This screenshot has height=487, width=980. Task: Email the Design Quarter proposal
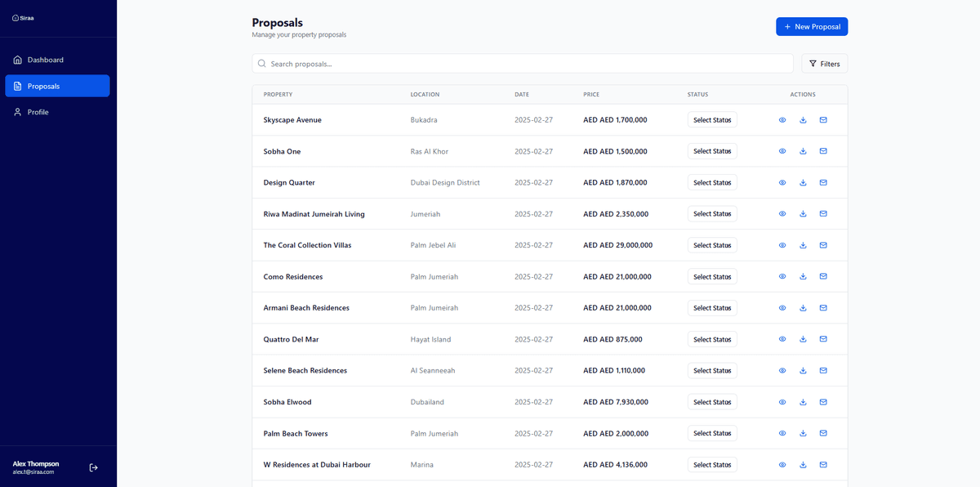coord(822,182)
